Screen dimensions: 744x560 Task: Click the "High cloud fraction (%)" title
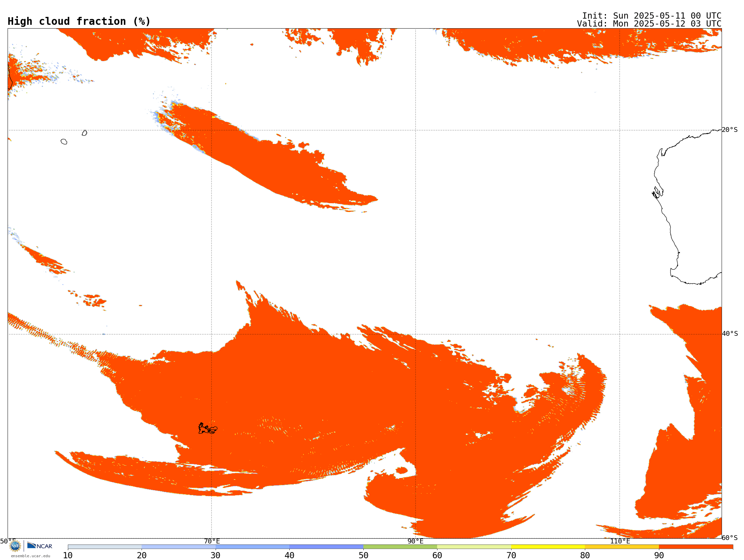[x=79, y=21]
